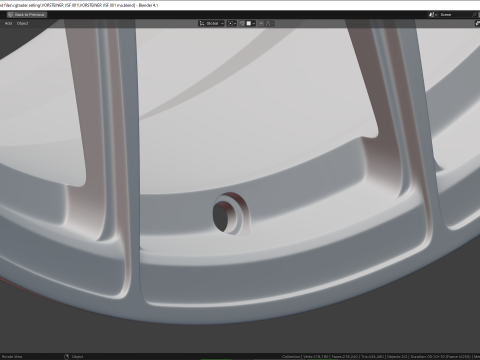Screen dimensions: 480x360
Task: Open the proportional falloff curve icon
Action: 269,23
